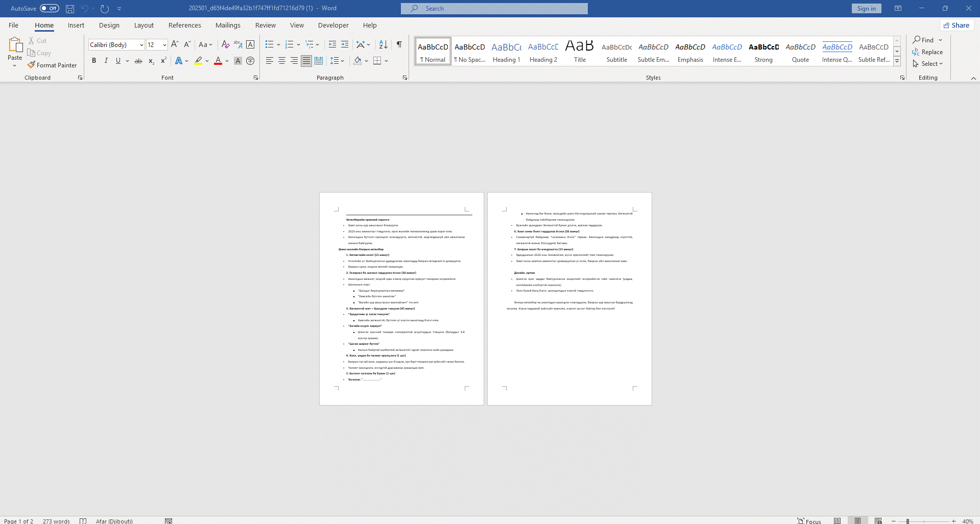Open the Ribbon Display Options icon

(898, 9)
